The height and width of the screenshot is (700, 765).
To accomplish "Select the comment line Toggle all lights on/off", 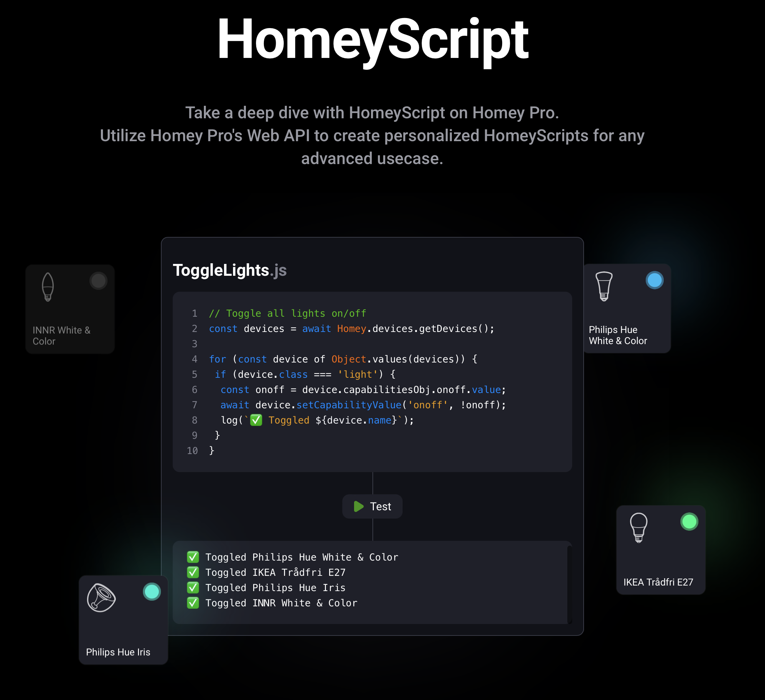I will pos(287,314).
